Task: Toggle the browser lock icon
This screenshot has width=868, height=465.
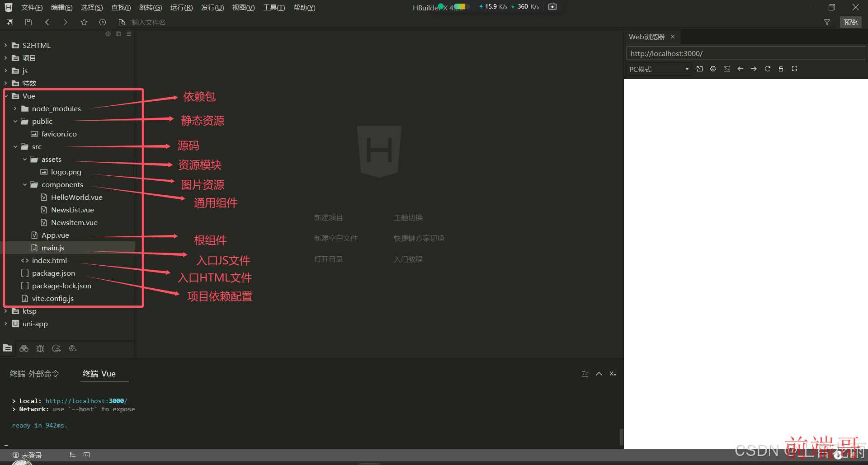Action: (781, 69)
